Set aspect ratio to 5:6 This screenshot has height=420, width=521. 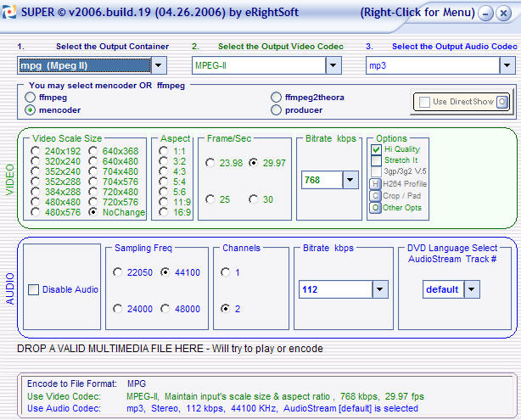click(164, 192)
